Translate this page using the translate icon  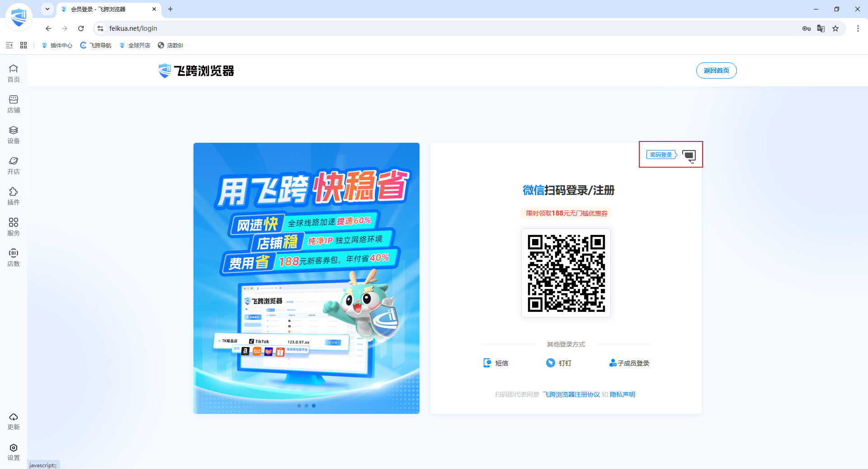[821, 28]
